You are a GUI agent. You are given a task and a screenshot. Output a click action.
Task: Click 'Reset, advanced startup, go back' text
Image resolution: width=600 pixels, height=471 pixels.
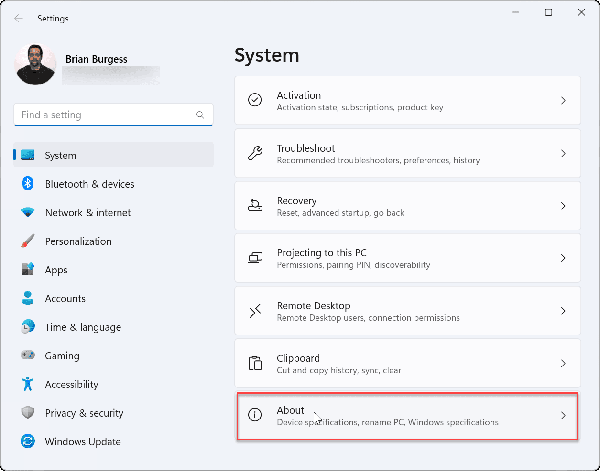340,213
